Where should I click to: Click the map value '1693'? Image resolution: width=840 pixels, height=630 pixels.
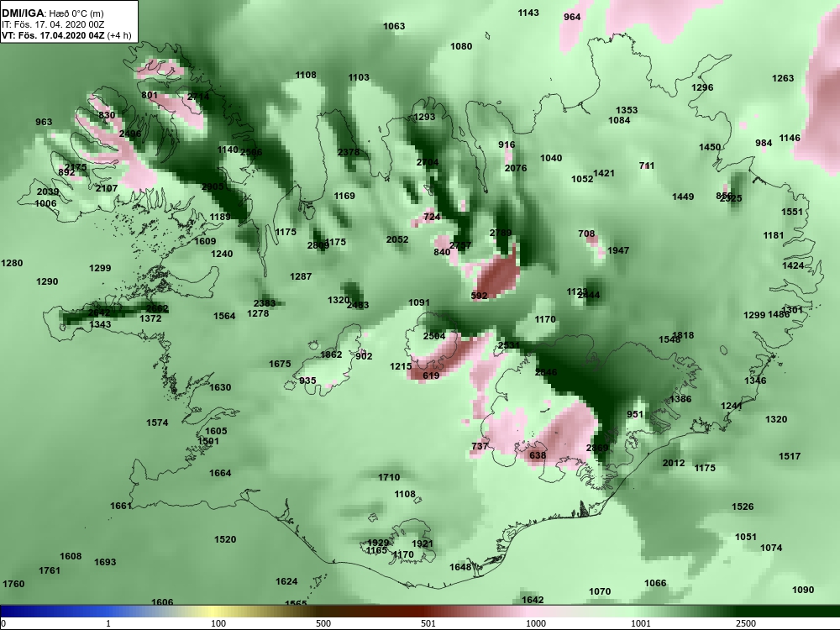105,563
